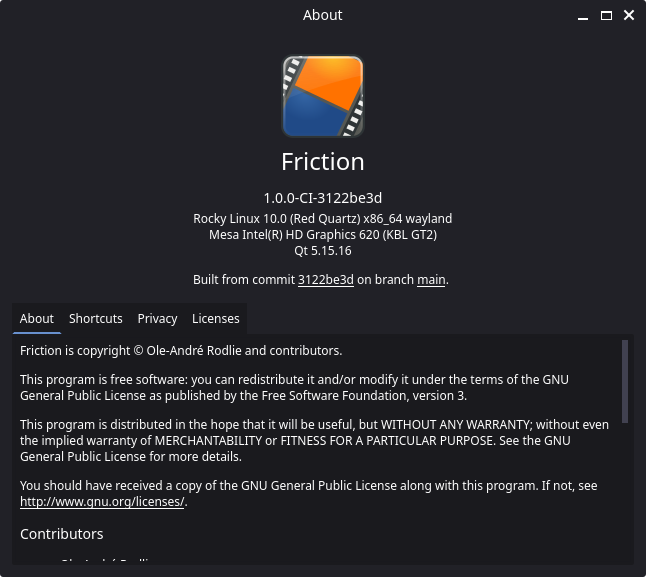Image resolution: width=646 pixels, height=577 pixels.
Task: Click the Qt 5.15.16 version text
Action: [322, 251]
